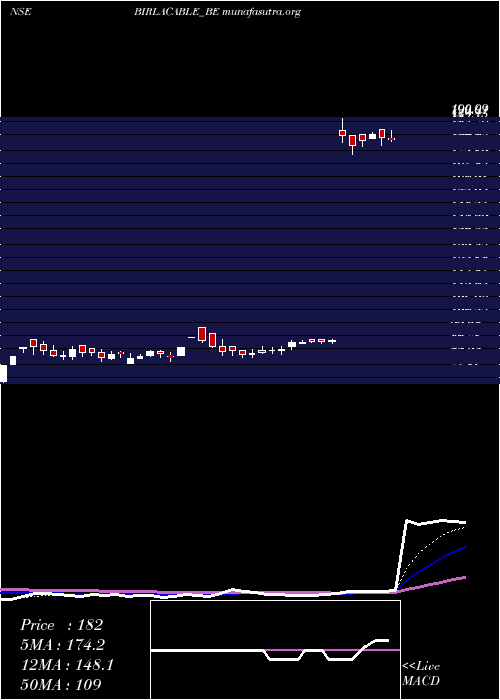Click the 50MA : 109 value
Image resolution: width=500 pixels, height=700 pixels.
(x=61, y=684)
